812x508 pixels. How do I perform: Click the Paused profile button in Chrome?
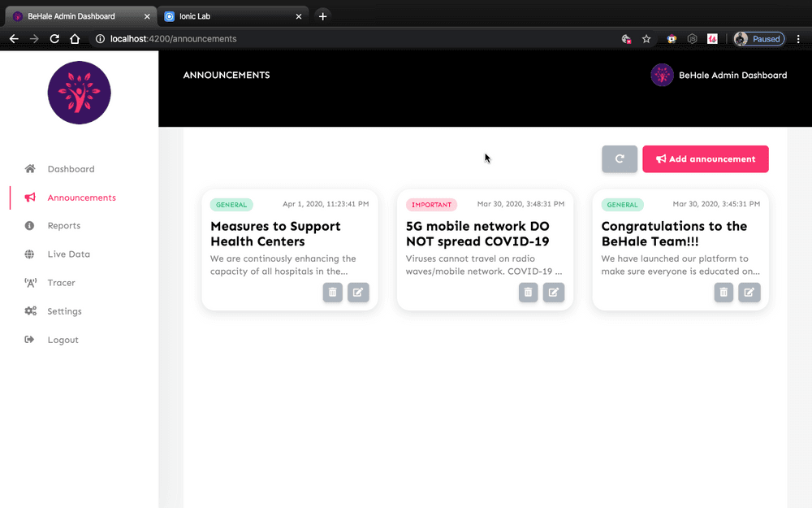tap(759, 38)
